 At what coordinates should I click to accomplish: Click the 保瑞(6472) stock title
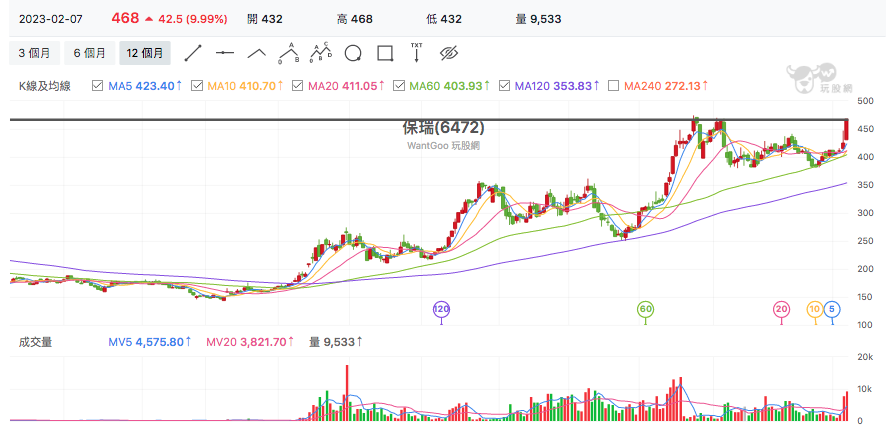coord(444,128)
